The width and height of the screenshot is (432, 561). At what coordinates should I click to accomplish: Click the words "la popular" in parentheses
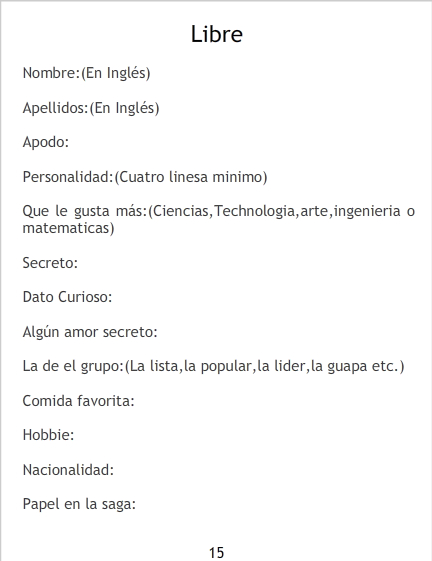pyautogui.click(x=218, y=366)
